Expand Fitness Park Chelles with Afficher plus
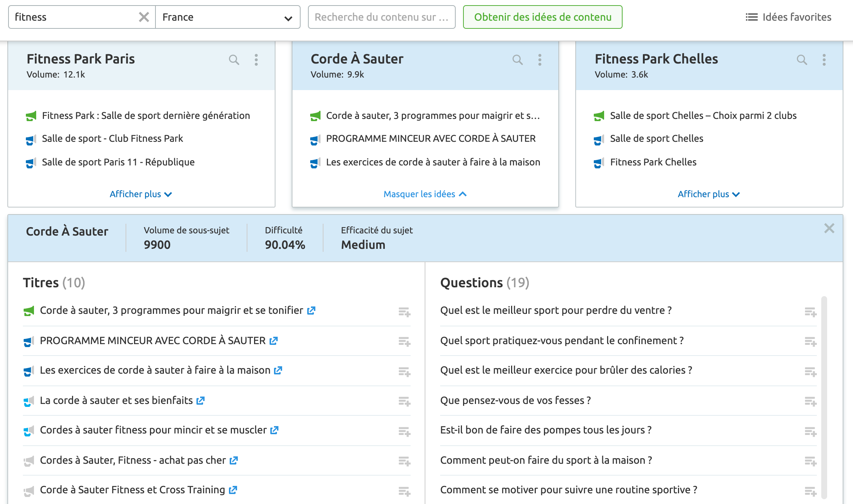 pyautogui.click(x=709, y=194)
